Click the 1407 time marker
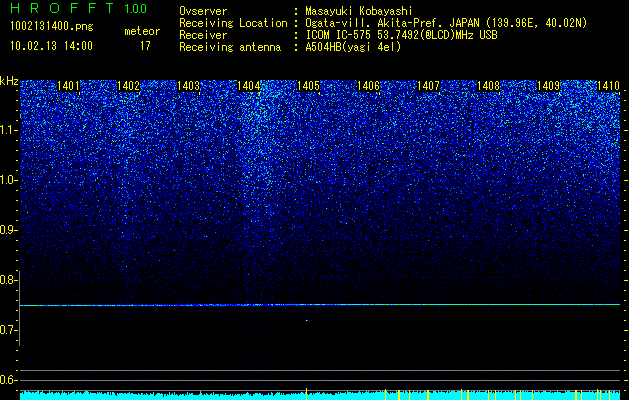This screenshot has width=629, height=400. (428, 85)
